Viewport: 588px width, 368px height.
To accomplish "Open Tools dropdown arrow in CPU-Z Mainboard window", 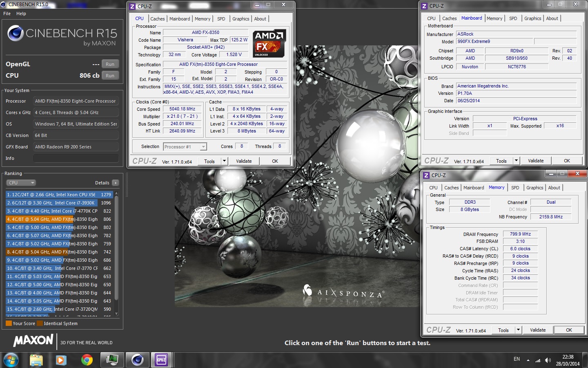I will pyautogui.click(x=516, y=161).
